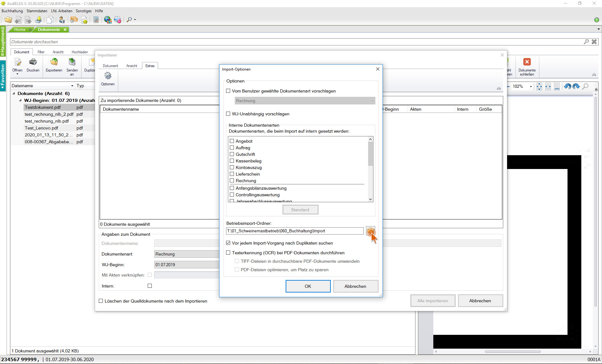Click the document with left arrow toolbar icon
This screenshot has width=602, height=364.
tap(18, 20)
